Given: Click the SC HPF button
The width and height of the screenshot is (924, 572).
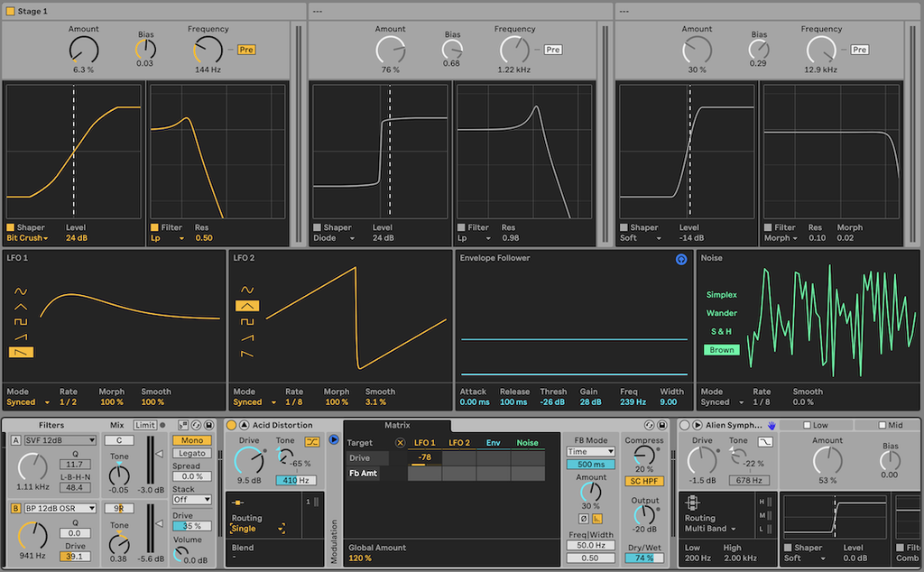Looking at the screenshot, I should 644,481.
